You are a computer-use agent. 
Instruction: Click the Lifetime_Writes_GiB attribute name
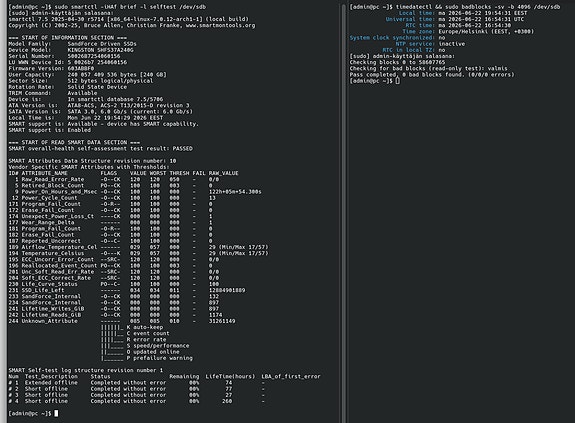[x=52, y=309]
